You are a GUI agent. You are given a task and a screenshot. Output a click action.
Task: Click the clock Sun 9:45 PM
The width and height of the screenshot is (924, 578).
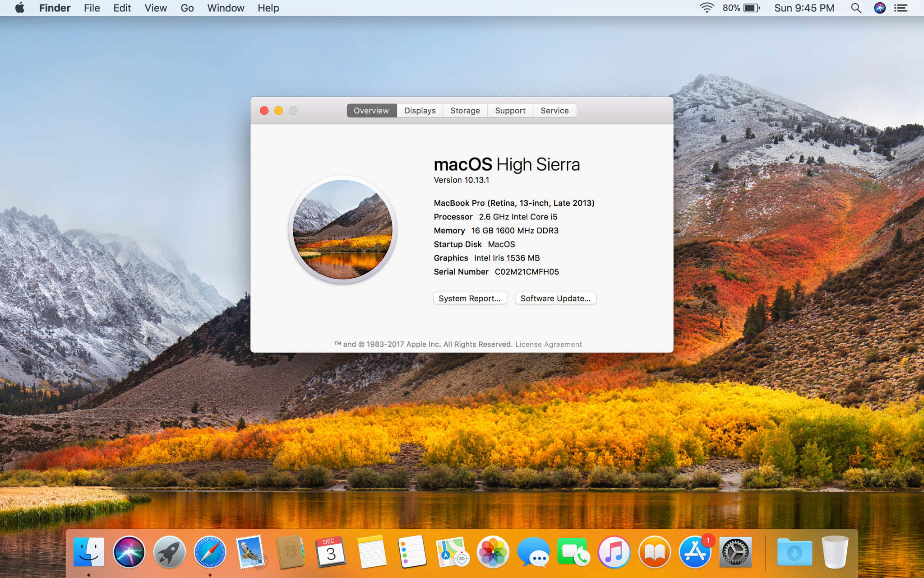[804, 8]
